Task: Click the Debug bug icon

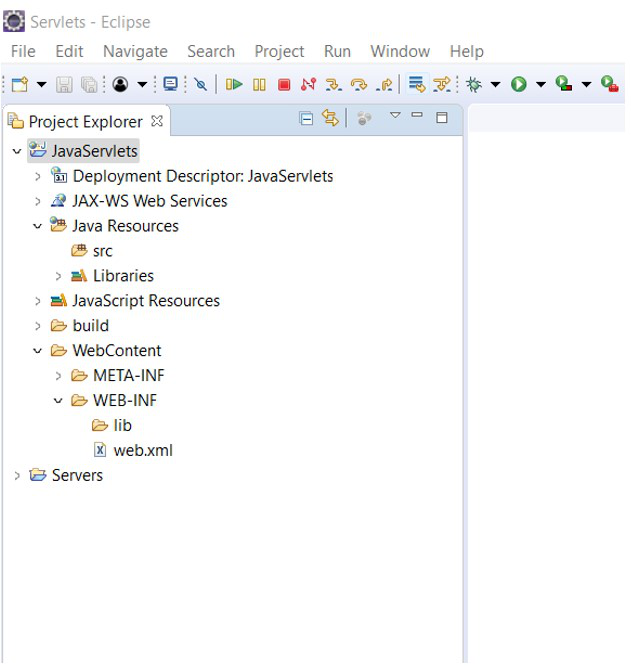Action: click(474, 84)
